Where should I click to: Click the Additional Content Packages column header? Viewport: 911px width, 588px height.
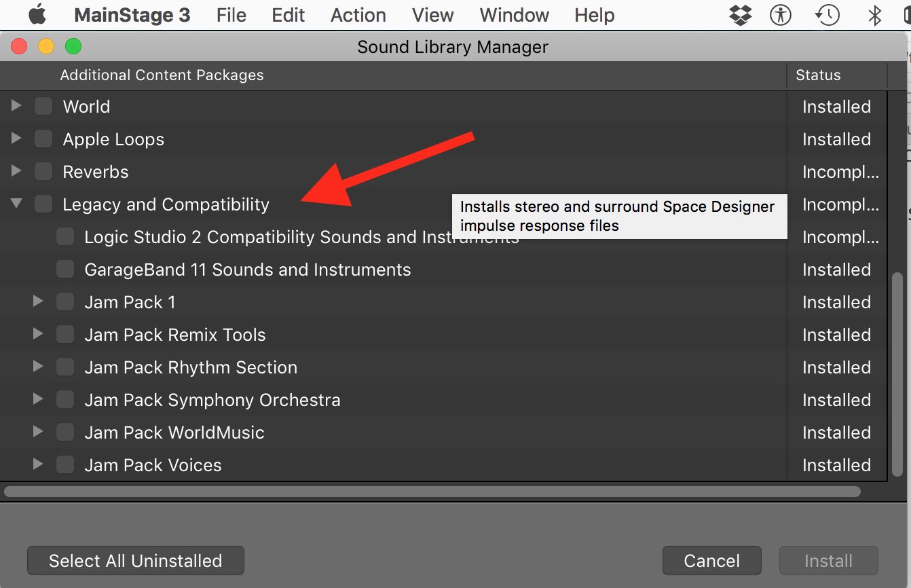(x=162, y=75)
